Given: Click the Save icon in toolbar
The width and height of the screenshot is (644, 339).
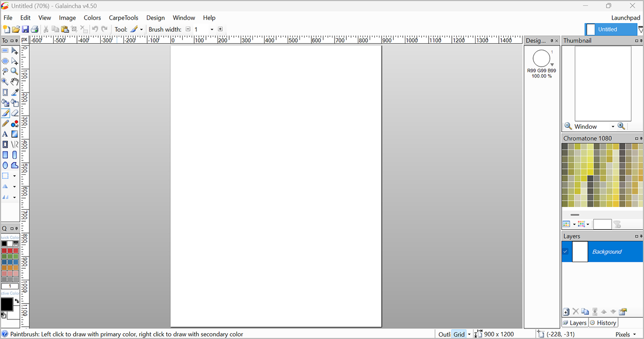Looking at the screenshot, I should point(25,30).
